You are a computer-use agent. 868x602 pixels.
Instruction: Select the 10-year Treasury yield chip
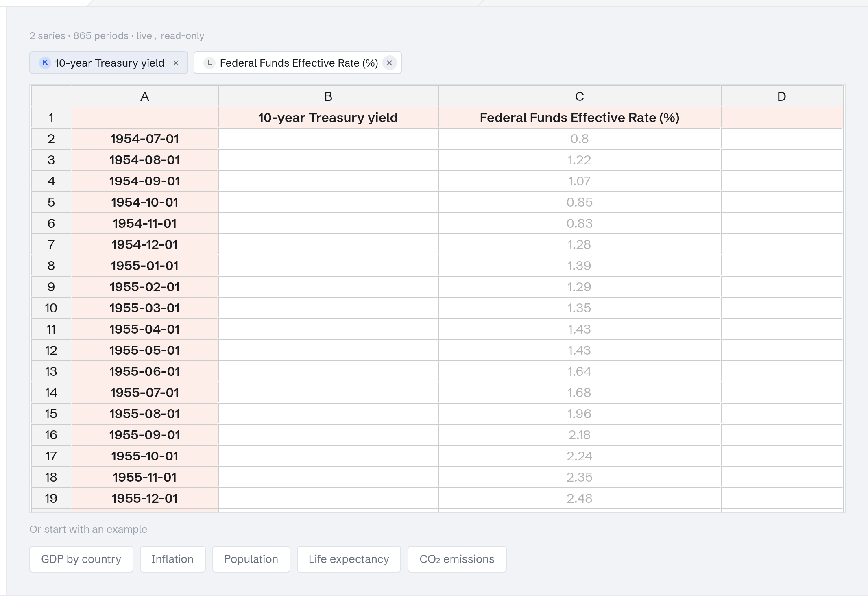tap(109, 63)
